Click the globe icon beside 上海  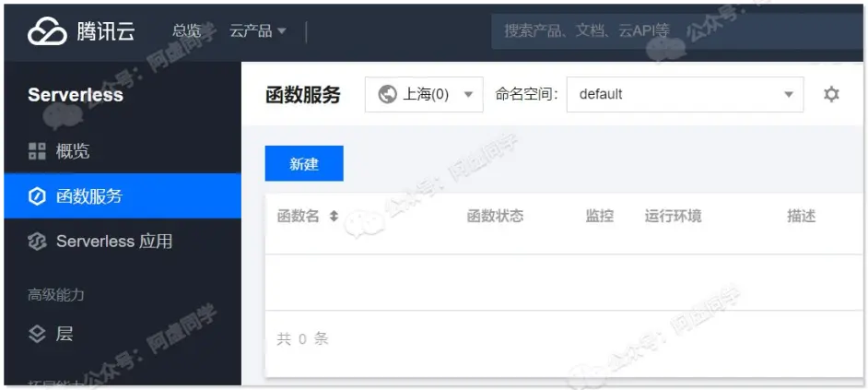(x=388, y=94)
